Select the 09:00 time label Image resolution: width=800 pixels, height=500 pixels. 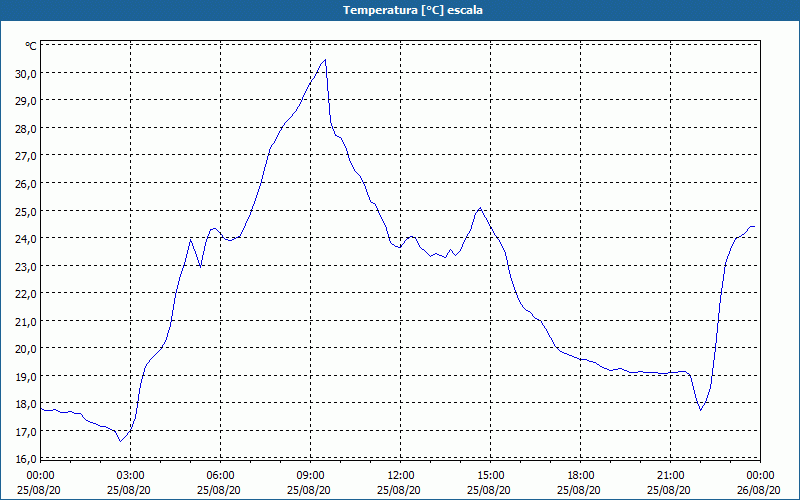click(310, 476)
